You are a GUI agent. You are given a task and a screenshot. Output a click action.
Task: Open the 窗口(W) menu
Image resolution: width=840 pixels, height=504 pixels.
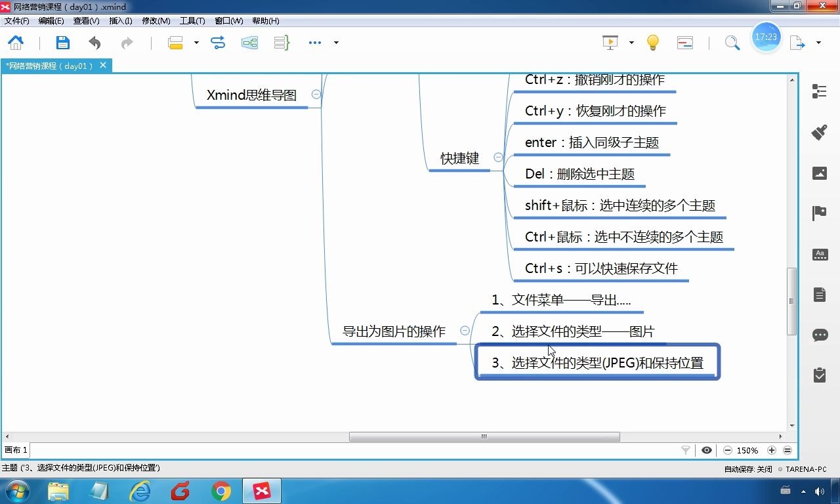(229, 21)
